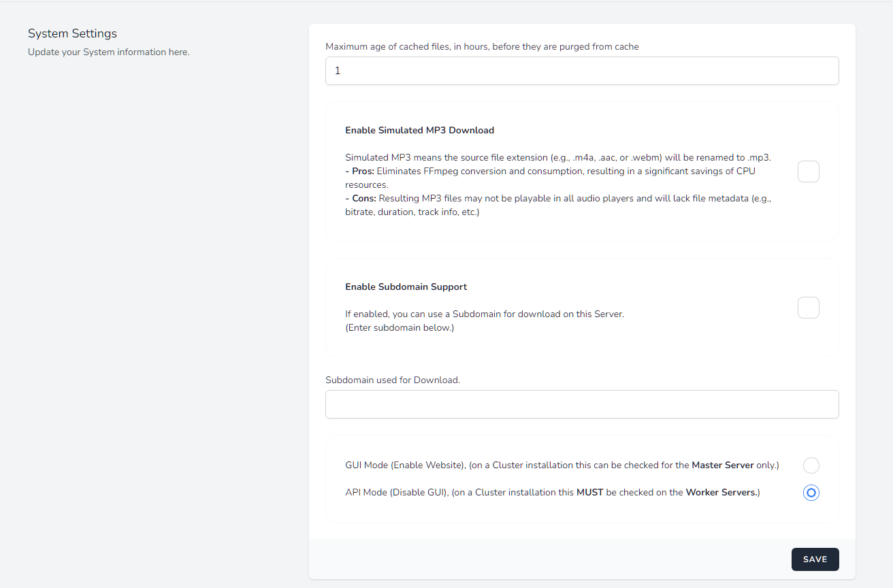Enable Subdomain Support checkbox
The image size is (893, 588).
coord(808,308)
